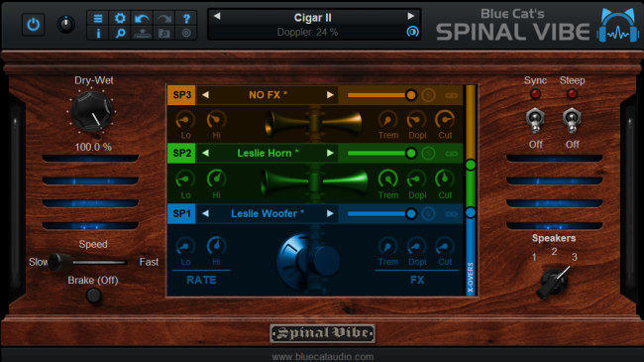Click the magnifier zoom icon
This screenshot has width=644, height=362.
tap(120, 33)
